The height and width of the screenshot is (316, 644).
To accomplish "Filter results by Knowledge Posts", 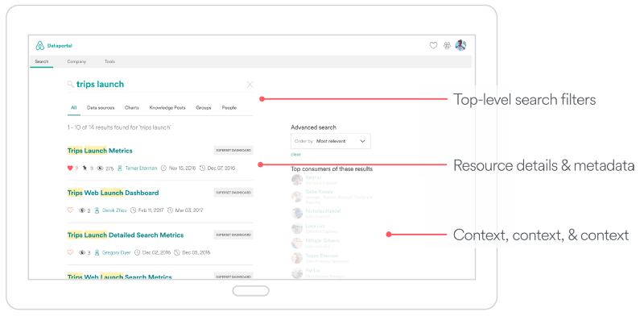I will 167,108.
